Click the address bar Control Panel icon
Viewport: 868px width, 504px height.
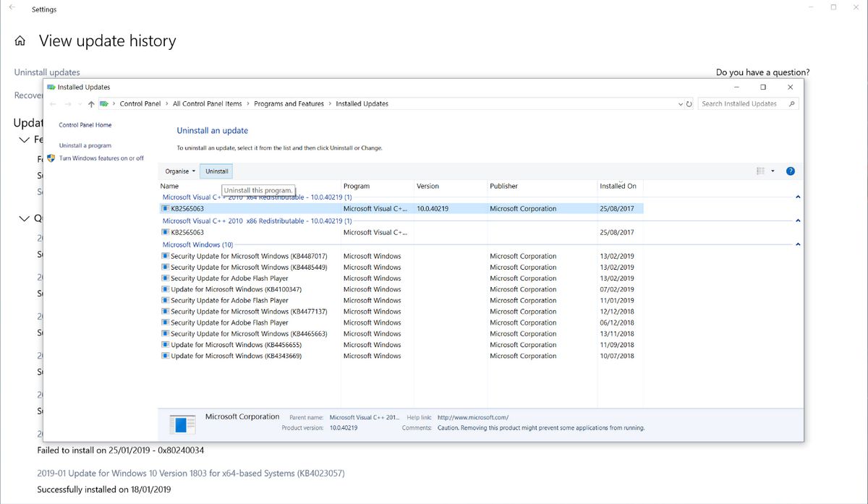[104, 104]
